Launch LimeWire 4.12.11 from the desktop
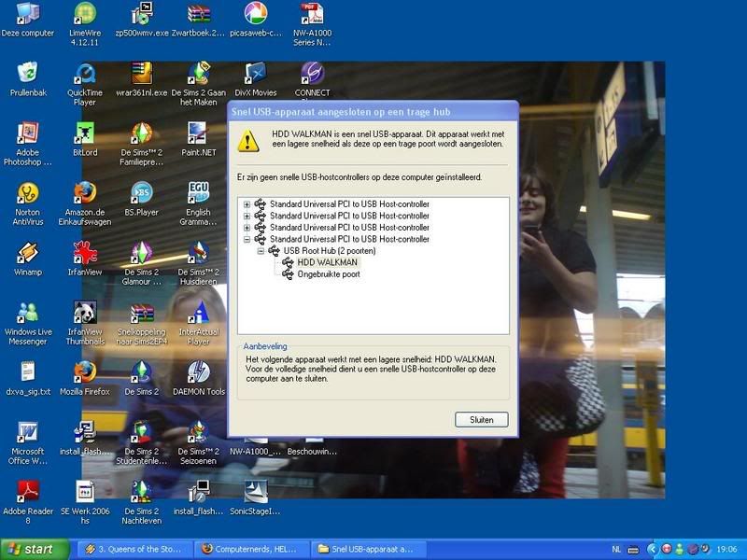747x560 pixels. pyautogui.click(x=85, y=24)
